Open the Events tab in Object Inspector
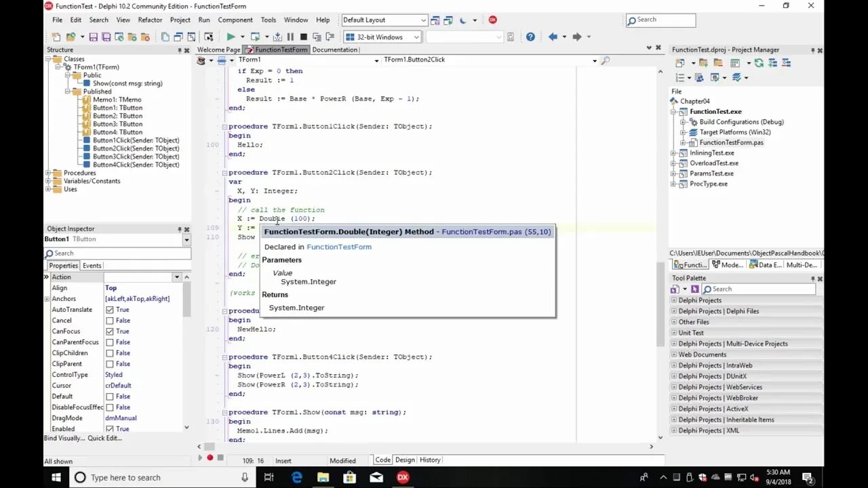The width and height of the screenshot is (868, 488). pos(92,266)
